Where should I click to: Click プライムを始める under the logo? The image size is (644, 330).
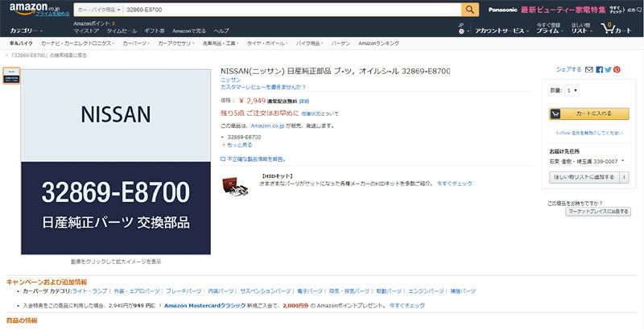click(x=52, y=14)
